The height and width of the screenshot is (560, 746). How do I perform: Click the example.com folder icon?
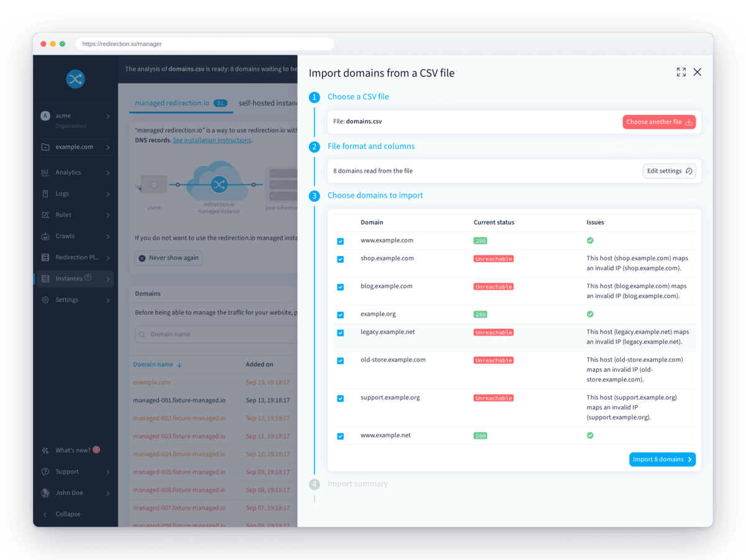45,147
